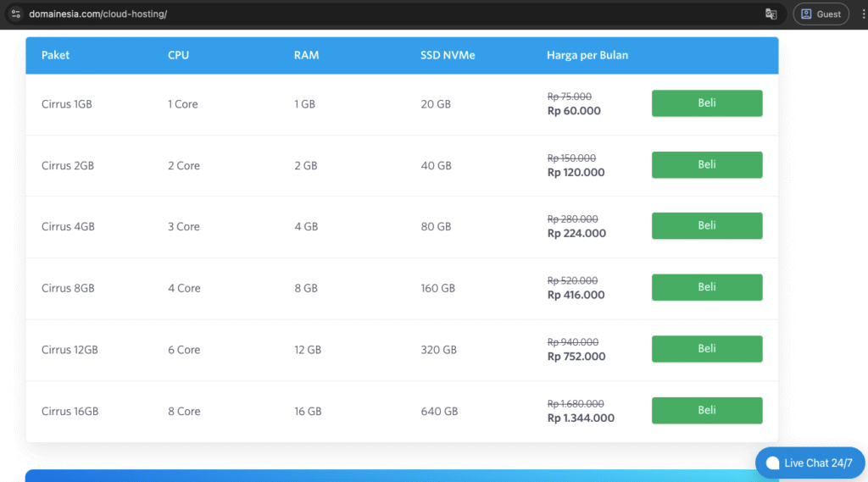Select the Cirrus 8GB package name
The height and width of the screenshot is (482, 868).
(68, 288)
